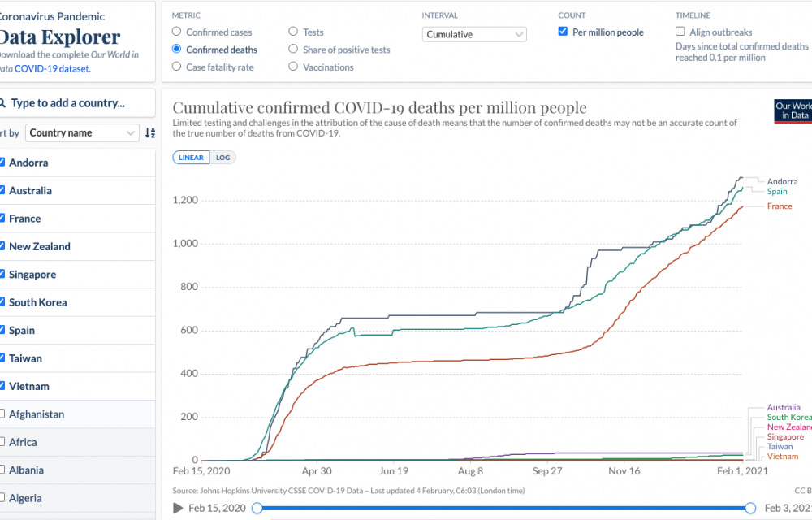The image size is (812, 520).
Task: Uncheck Per million people
Action: [564, 32]
